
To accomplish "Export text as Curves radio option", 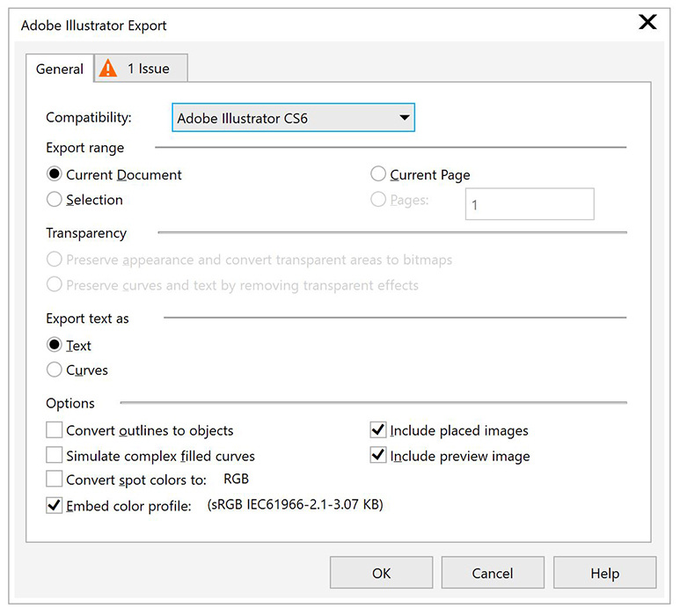I will coord(55,370).
